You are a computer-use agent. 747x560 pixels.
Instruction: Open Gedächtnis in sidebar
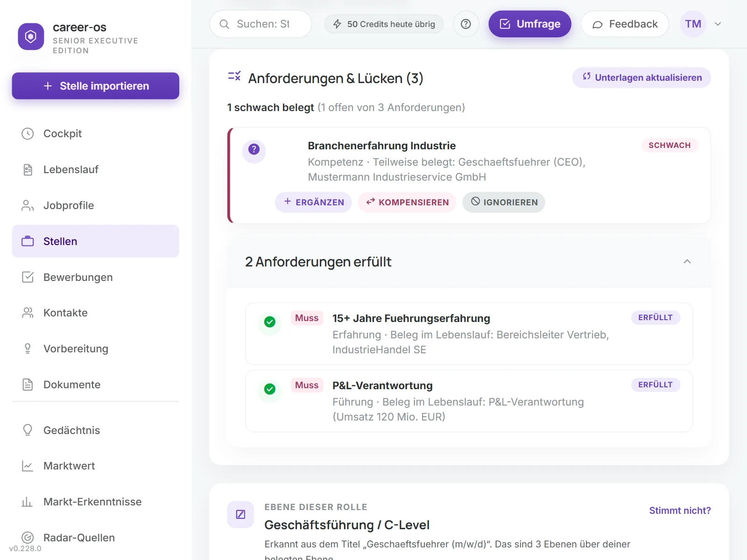tap(96, 430)
